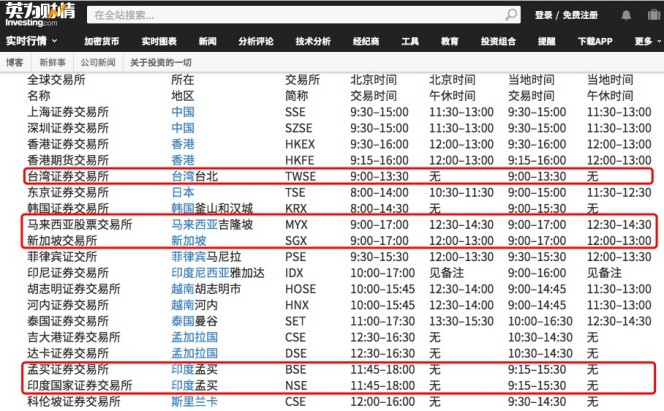Viewport: 664px width, 411px height.
Task: Click 印度 link in 印度国家证券交易所 row
Action: click(183, 385)
